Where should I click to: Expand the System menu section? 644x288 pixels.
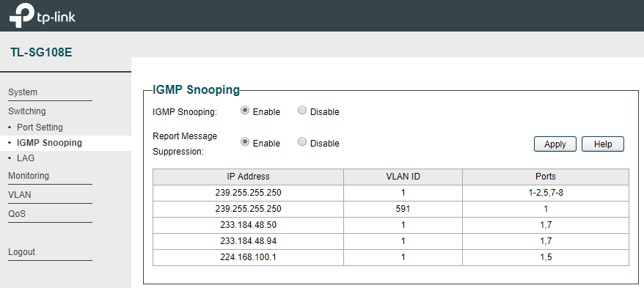tap(23, 92)
